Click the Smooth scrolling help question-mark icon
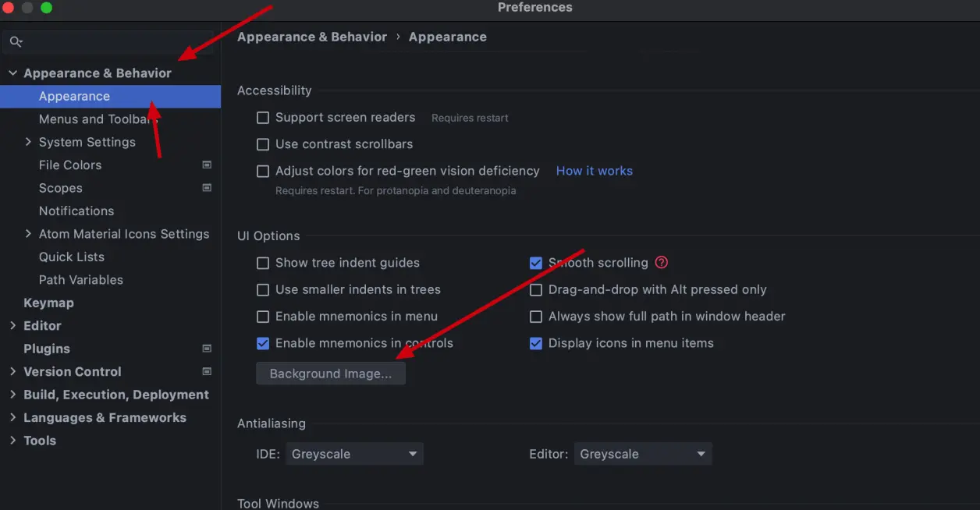Viewport: 980px width, 510px height. 662,263
